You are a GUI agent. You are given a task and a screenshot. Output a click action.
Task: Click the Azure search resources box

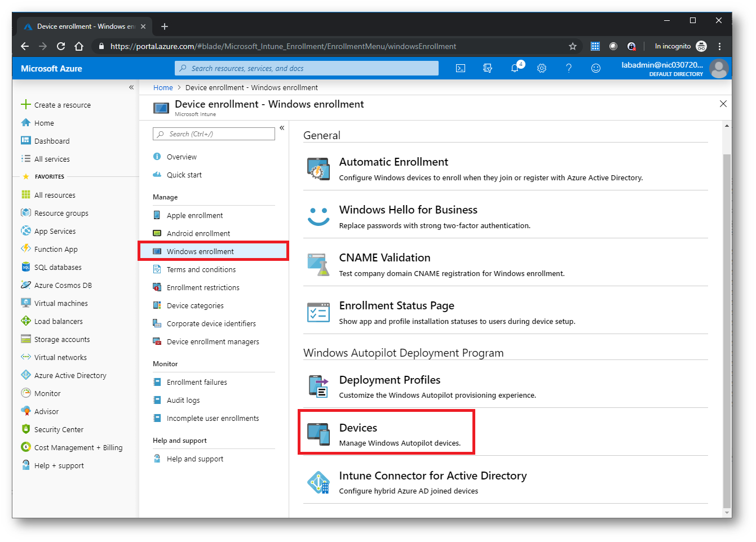pos(307,68)
